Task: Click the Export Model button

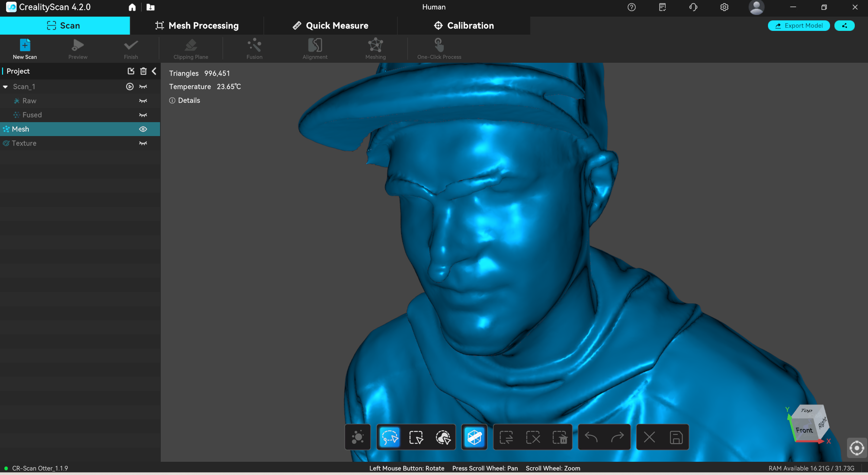Action: click(x=798, y=25)
